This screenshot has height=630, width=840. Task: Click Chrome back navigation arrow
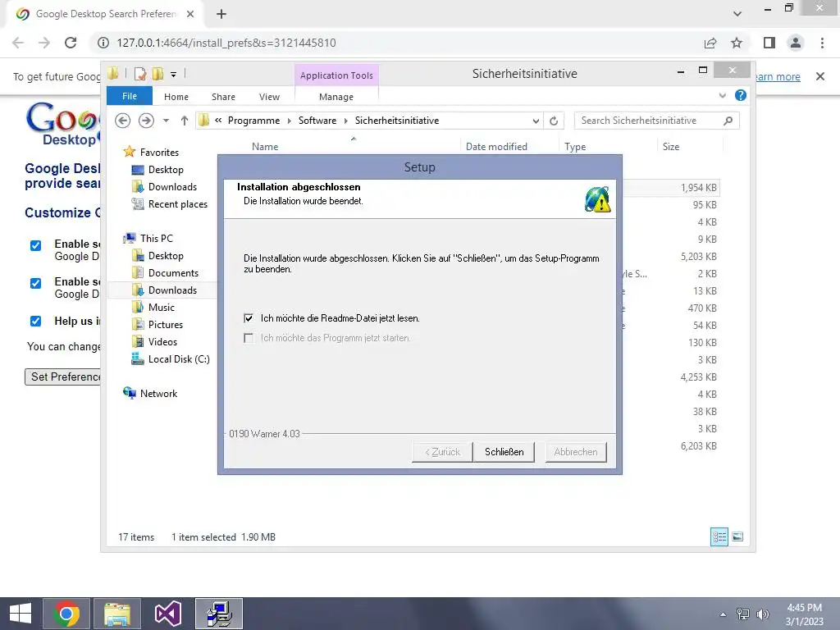tap(18, 43)
